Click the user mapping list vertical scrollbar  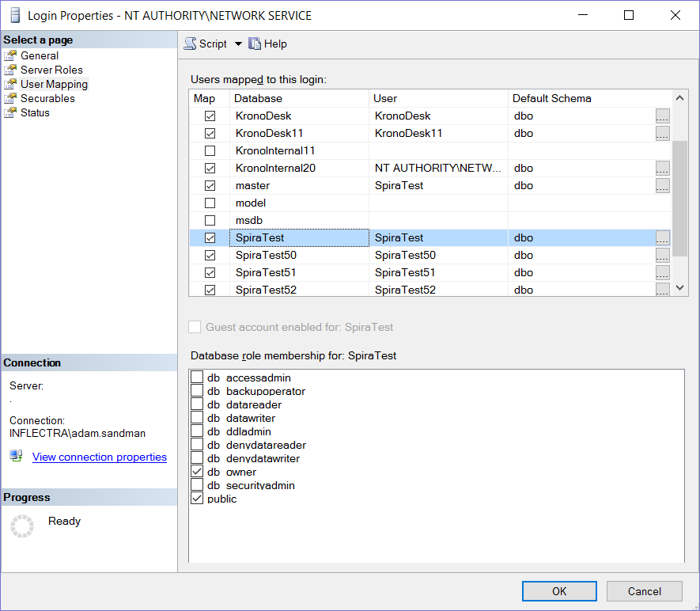(679, 198)
